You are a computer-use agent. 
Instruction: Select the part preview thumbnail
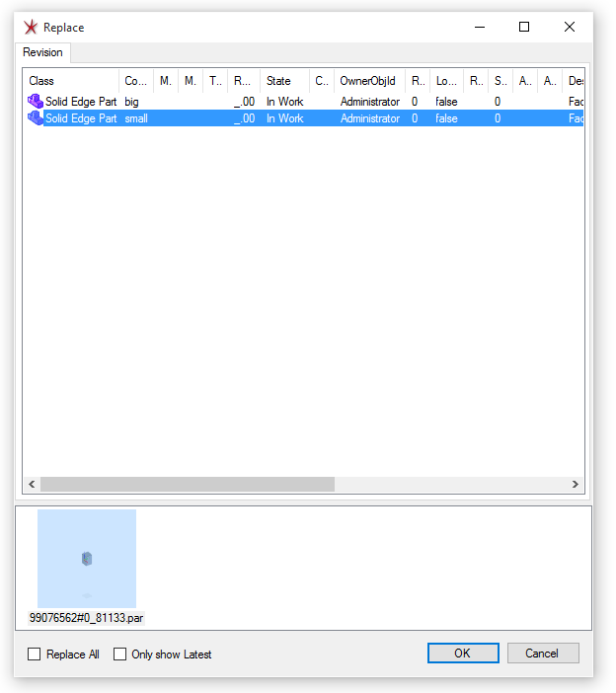pyautogui.click(x=87, y=559)
